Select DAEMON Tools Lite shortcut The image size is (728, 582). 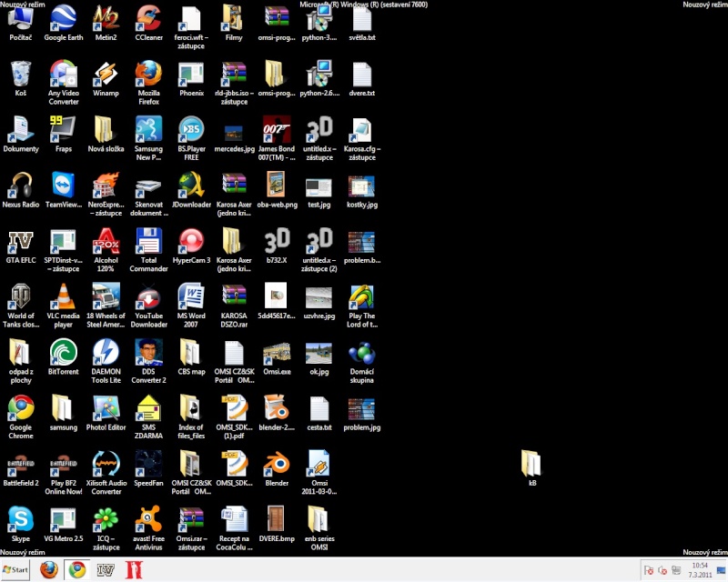pos(106,361)
